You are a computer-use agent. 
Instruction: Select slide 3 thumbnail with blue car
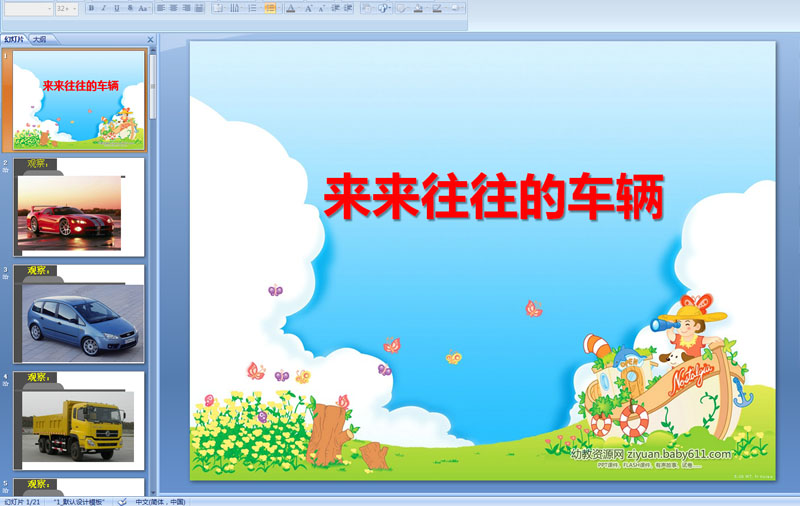point(79,314)
